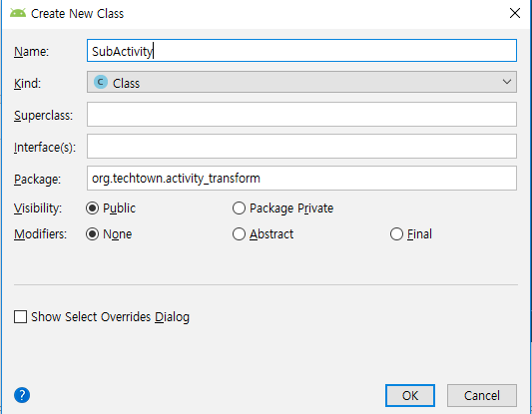Click the Superclass label
The width and height of the screenshot is (532, 414).
coord(44,116)
